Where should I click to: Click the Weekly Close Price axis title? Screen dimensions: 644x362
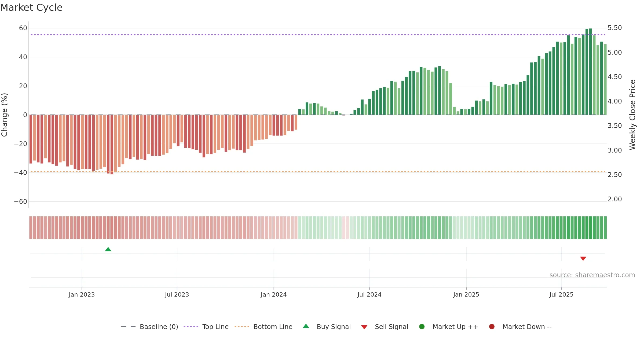(632, 115)
